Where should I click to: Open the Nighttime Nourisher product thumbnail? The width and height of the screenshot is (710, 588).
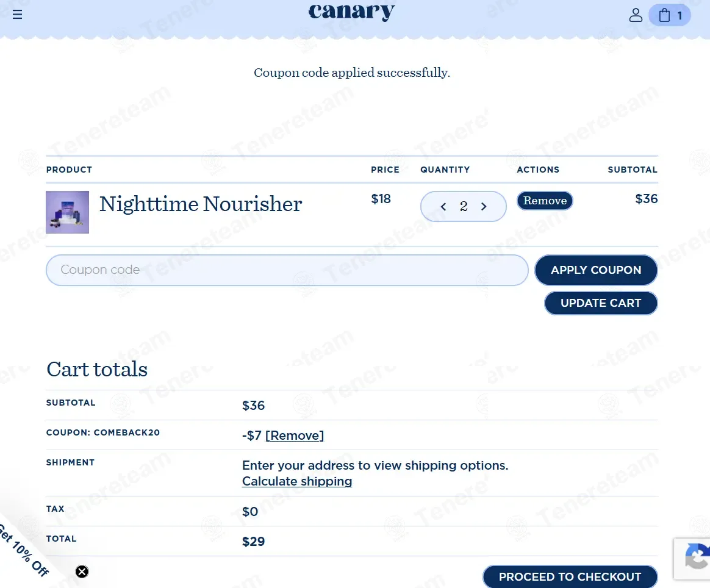pos(68,212)
